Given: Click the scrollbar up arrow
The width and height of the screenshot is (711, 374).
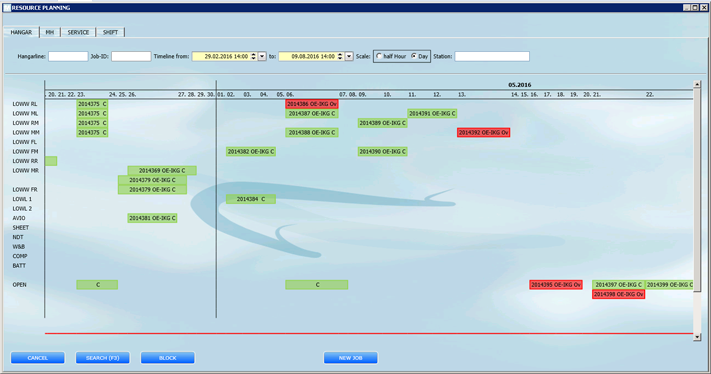Looking at the screenshot, I should pyautogui.click(x=697, y=84).
